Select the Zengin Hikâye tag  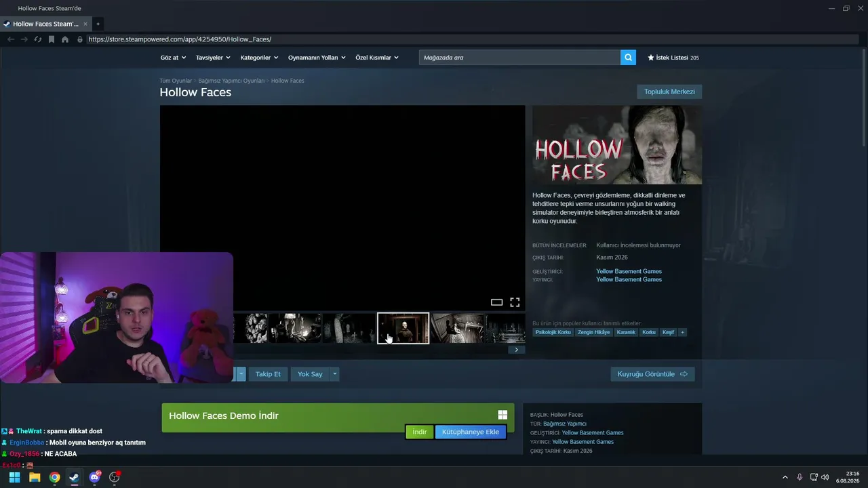pos(594,332)
